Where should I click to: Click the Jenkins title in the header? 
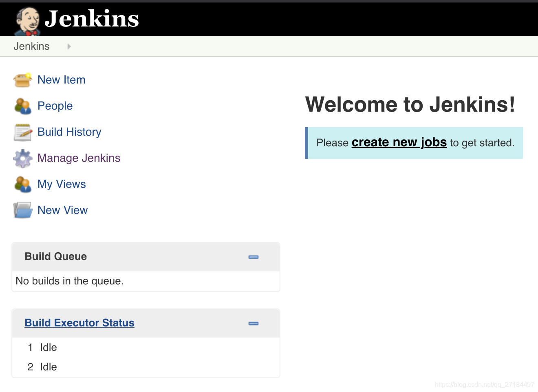pos(92,19)
